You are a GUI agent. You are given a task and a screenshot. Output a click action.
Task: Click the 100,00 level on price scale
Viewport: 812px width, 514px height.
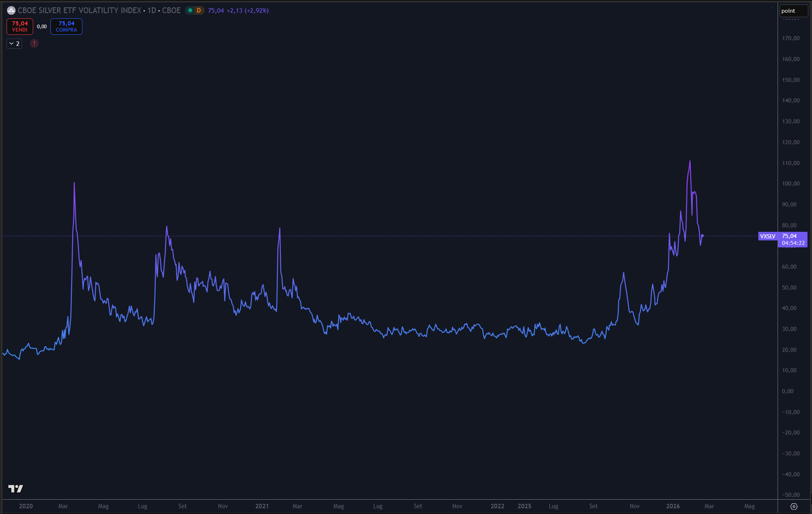(x=790, y=183)
